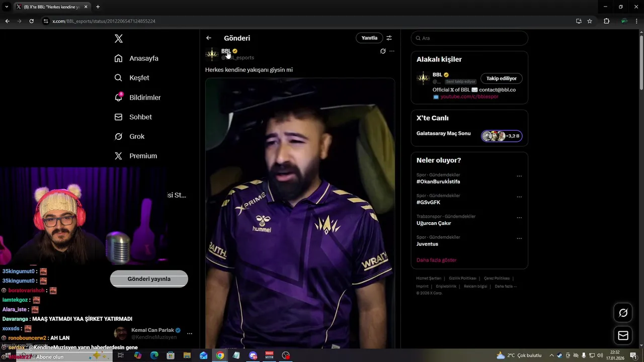Bookmark this page with the star icon
Viewport: 644px width, 362px height.
click(590, 21)
